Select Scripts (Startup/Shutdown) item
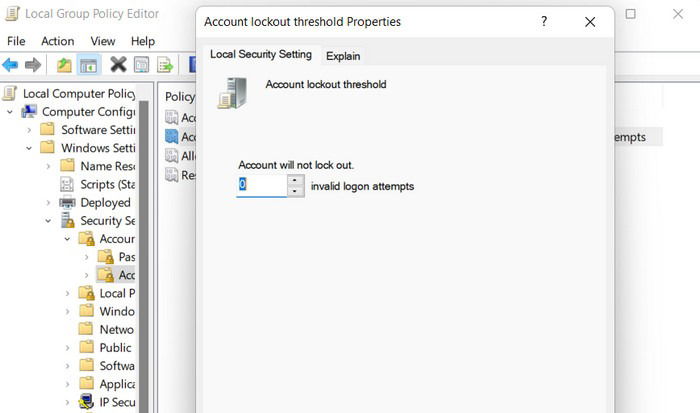Image resolution: width=700 pixels, height=413 pixels. (x=107, y=184)
